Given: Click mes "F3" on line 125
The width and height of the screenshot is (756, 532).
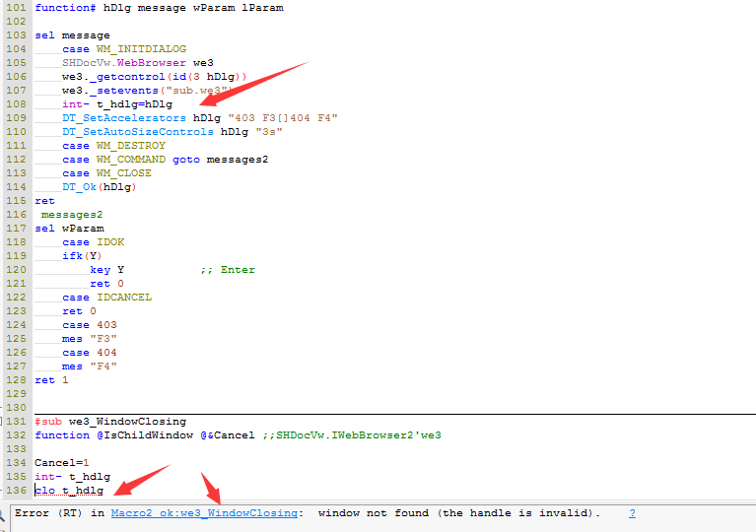Looking at the screenshot, I should click(x=90, y=339).
